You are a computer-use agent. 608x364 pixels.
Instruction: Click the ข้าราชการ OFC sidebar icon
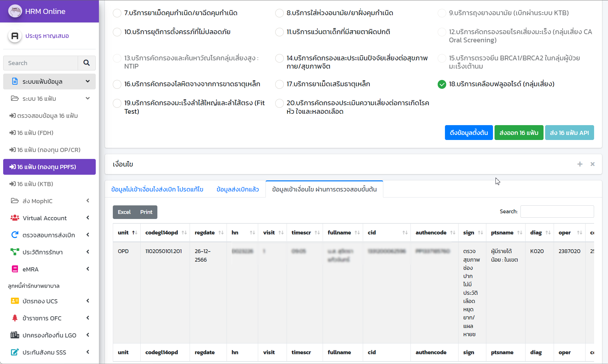point(15,318)
